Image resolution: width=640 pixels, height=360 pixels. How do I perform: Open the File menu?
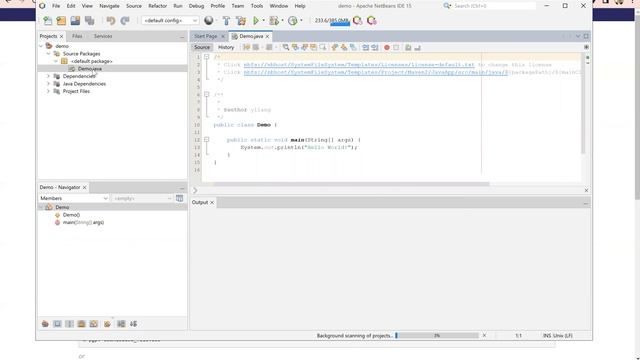click(56, 6)
